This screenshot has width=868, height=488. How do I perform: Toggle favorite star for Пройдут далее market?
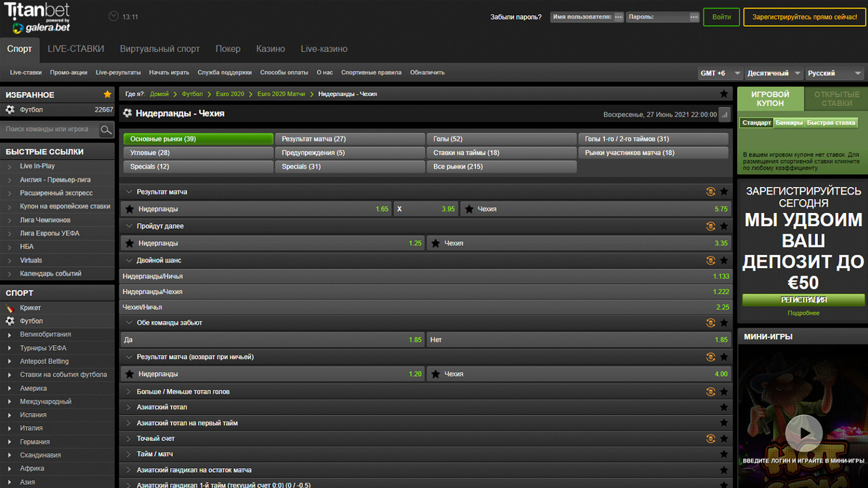724,226
